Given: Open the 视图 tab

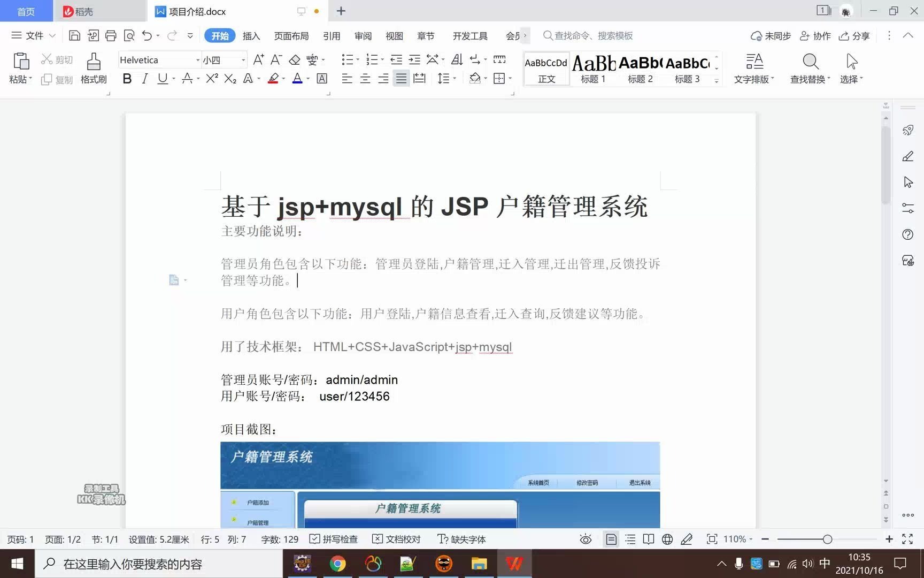Looking at the screenshot, I should (394, 36).
